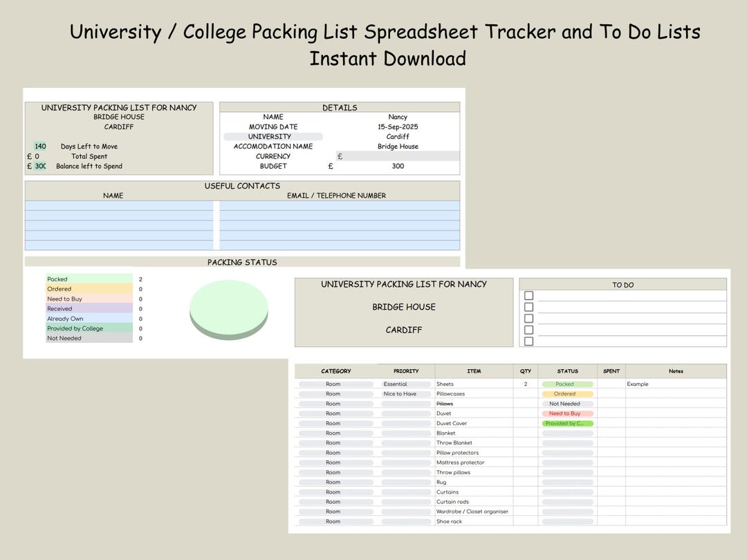Open the Provided by College status for Duvet Cover

pos(567,423)
